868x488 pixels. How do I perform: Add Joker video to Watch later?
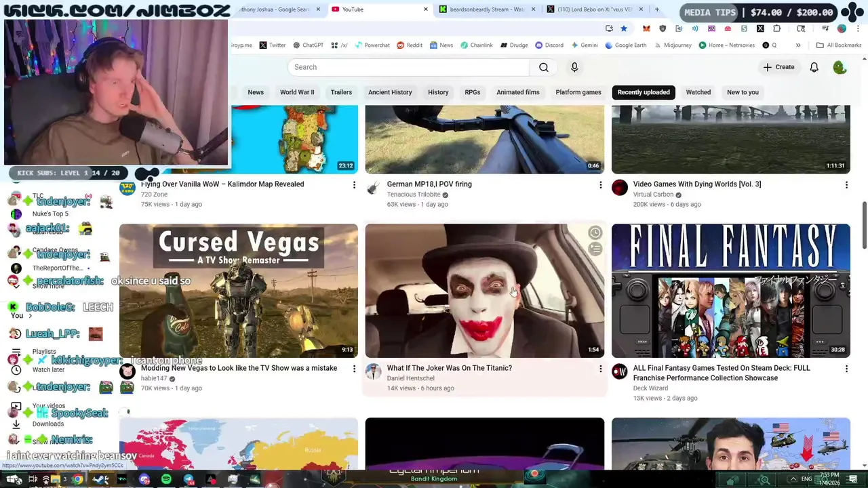(x=595, y=233)
